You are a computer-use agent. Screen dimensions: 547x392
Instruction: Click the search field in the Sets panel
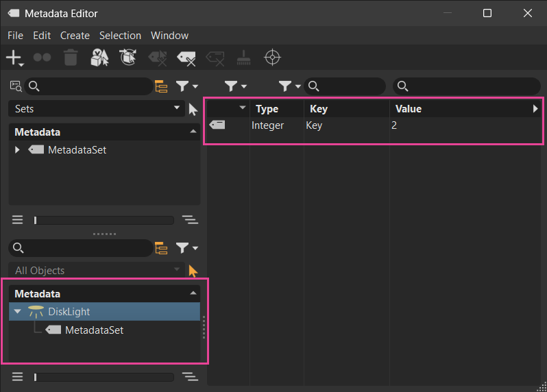tap(88, 86)
